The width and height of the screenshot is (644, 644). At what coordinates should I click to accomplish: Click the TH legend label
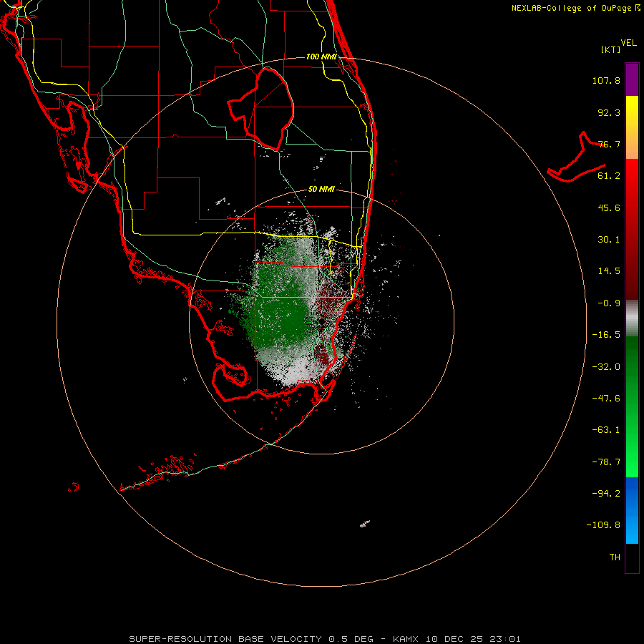click(x=615, y=557)
